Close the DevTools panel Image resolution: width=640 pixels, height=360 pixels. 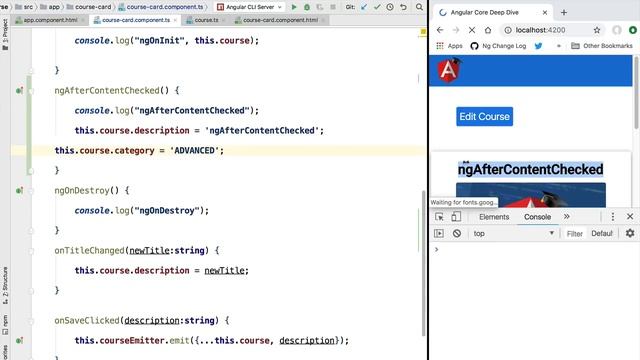point(630,217)
